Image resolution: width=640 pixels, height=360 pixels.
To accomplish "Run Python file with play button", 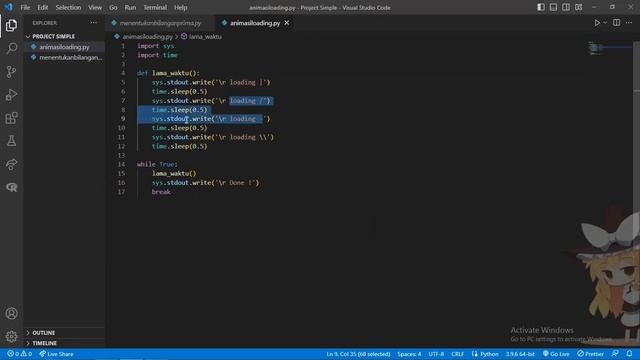I will pos(597,23).
